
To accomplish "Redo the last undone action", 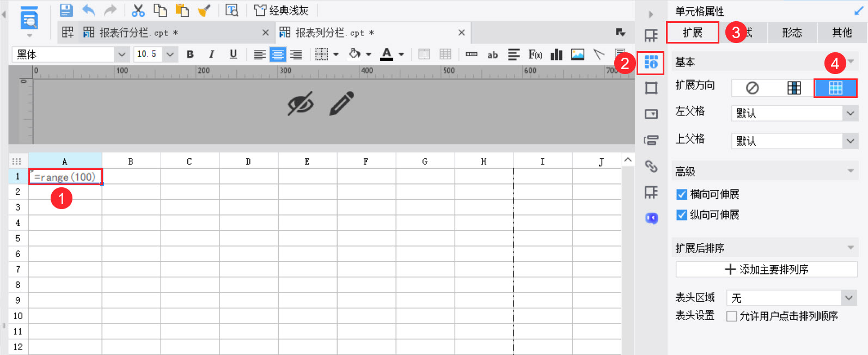I will 111,10.
